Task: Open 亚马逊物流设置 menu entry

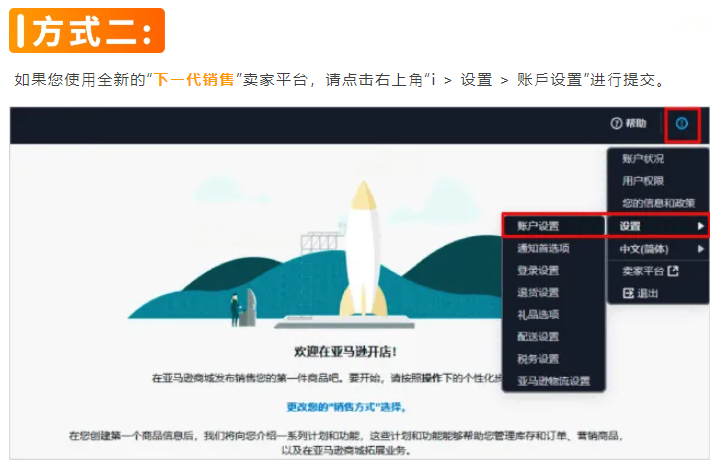Action: tap(554, 381)
